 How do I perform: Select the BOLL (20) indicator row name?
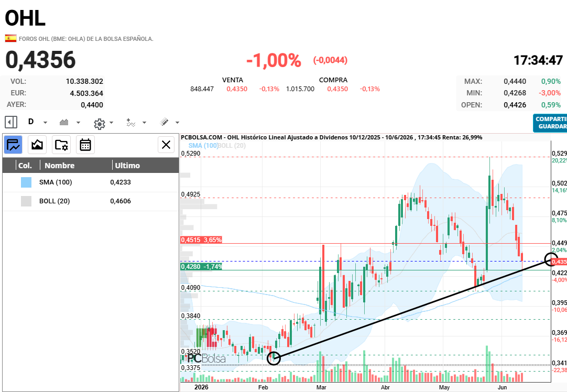pos(54,201)
